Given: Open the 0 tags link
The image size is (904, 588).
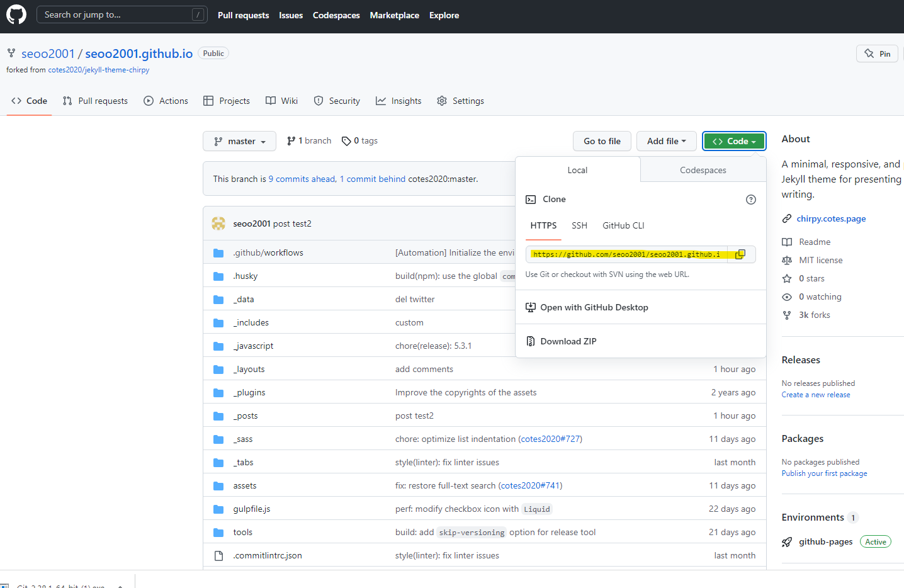Looking at the screenshot, I should [359, 141].
